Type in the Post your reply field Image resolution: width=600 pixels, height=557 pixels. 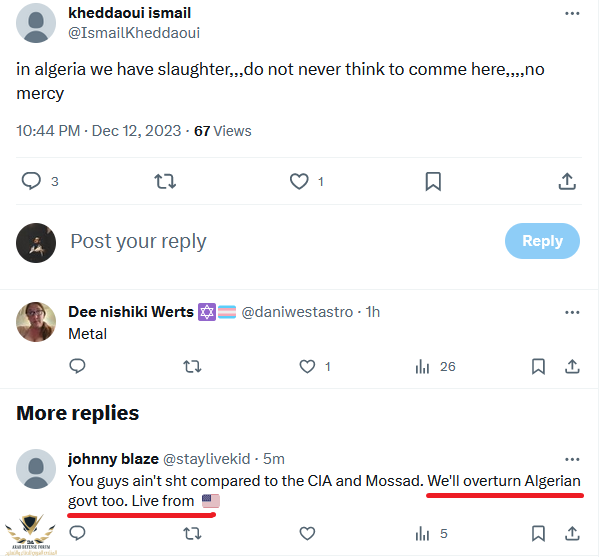[x=280, y=241]
